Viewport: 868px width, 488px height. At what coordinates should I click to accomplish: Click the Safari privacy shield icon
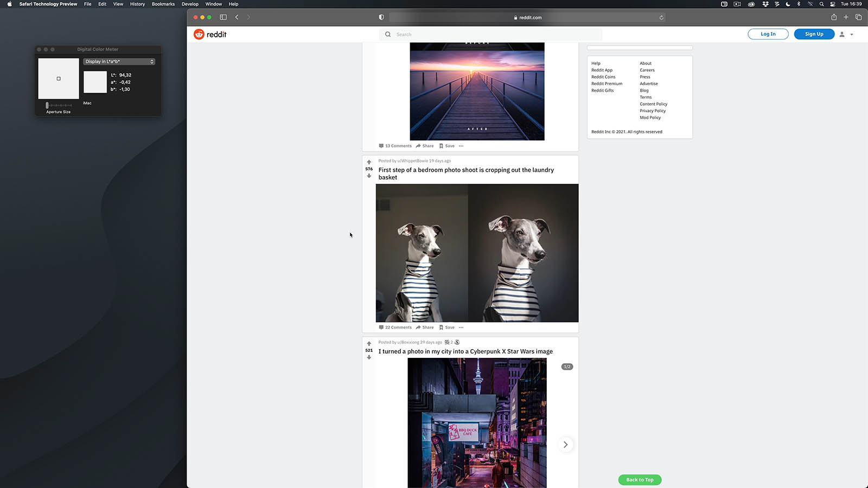click(381, 17)
